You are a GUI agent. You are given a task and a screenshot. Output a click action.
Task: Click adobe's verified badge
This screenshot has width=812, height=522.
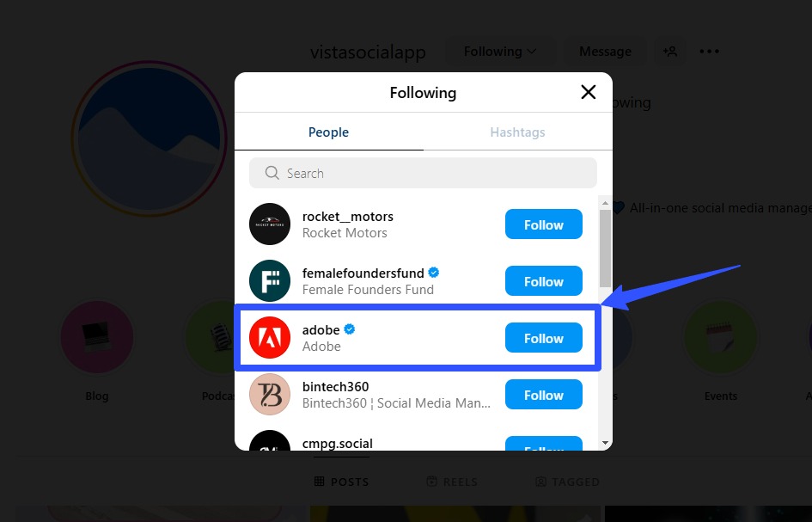coord(349,329)
